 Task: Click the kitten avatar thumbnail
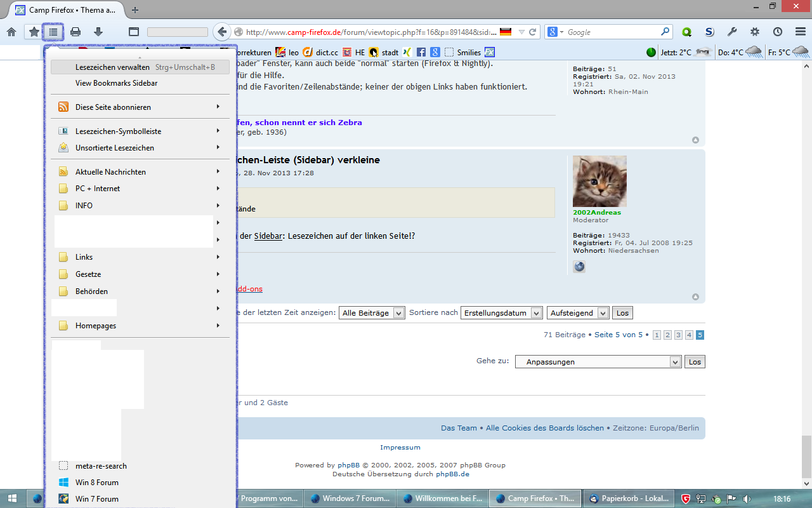(599, 181)
